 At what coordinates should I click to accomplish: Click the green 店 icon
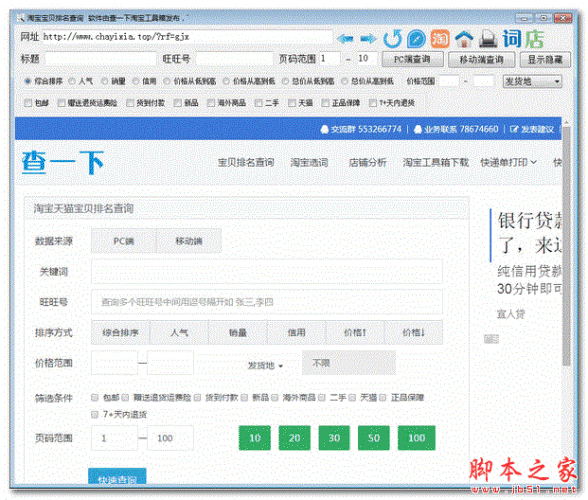click(534, 38)
